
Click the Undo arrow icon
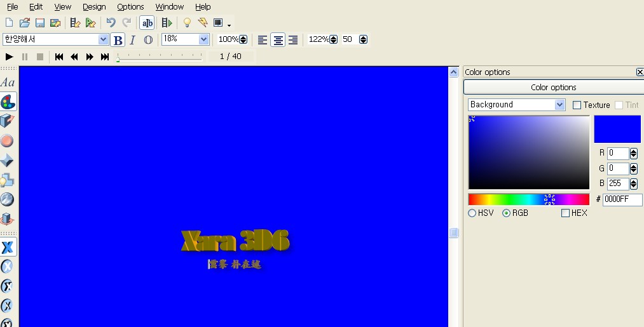(x=111, y=23)
